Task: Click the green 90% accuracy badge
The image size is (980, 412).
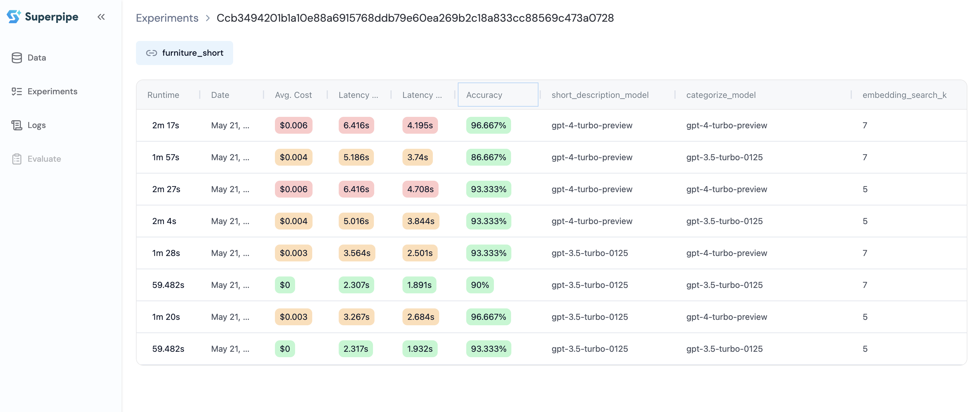Action: tap(480, 285)
